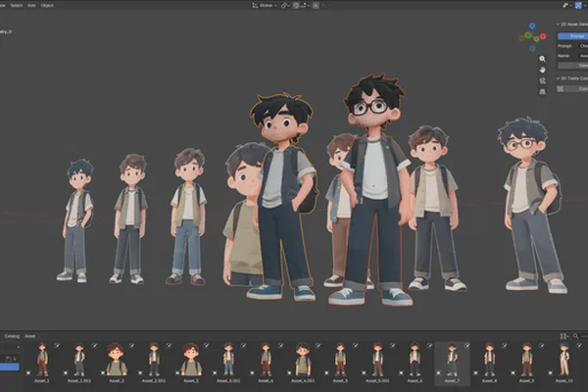Screen dimensions: 588x392
Task: Toggle the checkbox beside Asset_5 thumbnail
Action: pyautogui.click(x=327, y=372)
